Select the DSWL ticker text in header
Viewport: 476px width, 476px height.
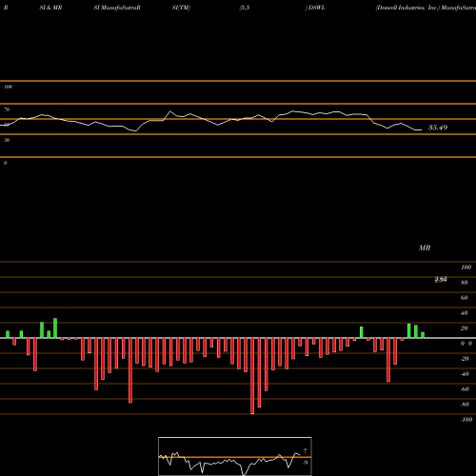pos(317,8)
